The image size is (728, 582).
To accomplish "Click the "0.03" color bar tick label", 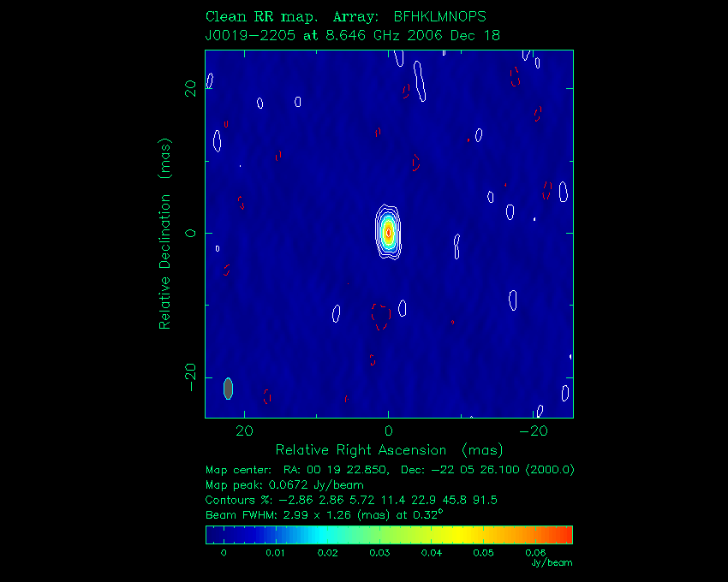I will tap(379, 553).
